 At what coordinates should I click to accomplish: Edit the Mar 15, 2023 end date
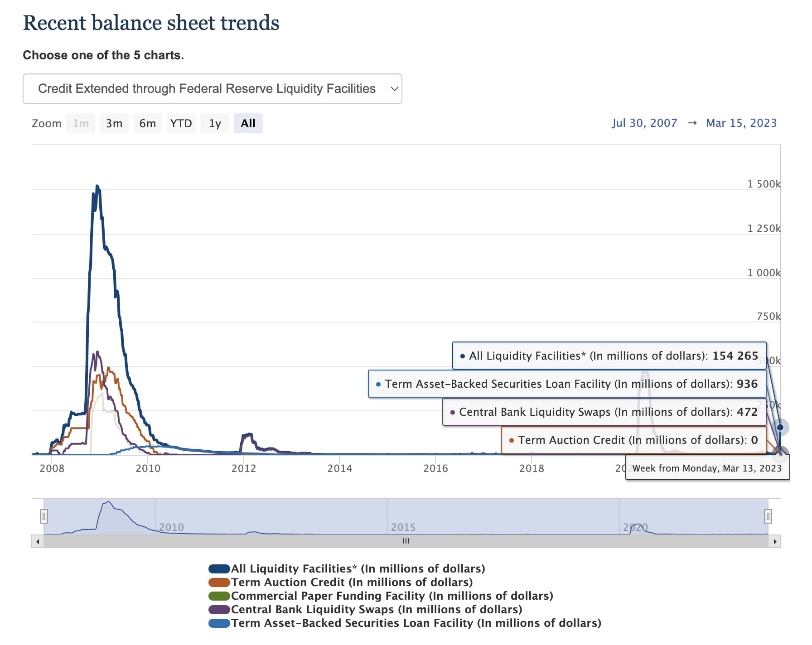click(741, 123)
